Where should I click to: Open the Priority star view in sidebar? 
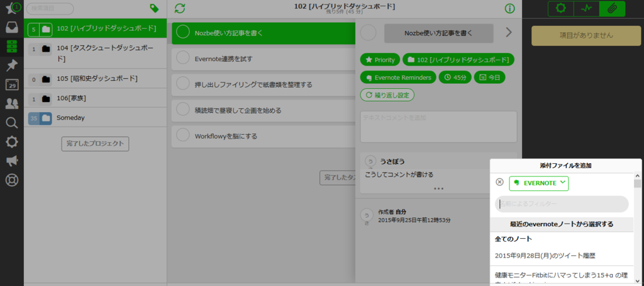12,9
